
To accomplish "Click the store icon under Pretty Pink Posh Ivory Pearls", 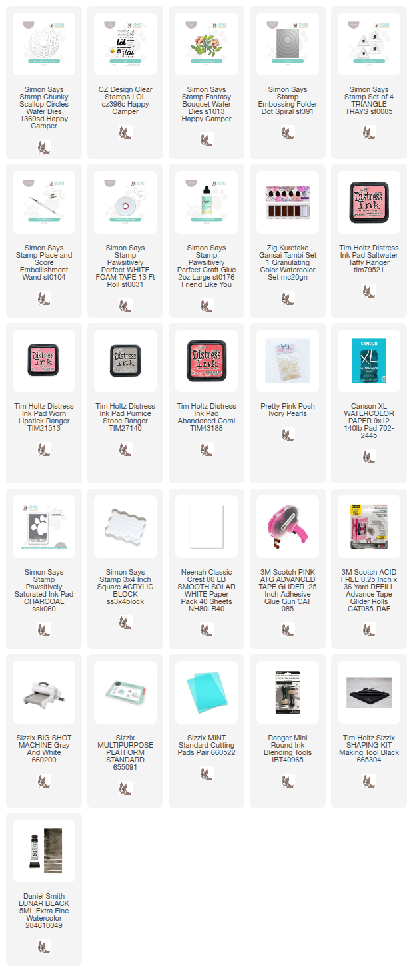I will [288, 435].
